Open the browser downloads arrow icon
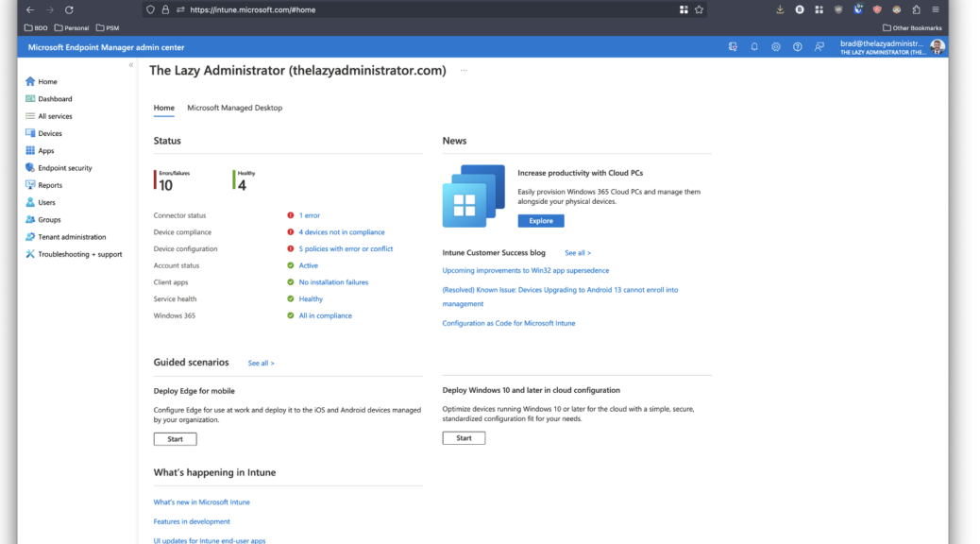The width and height of the screenshot is (980, 544). (x=780, y=10)
